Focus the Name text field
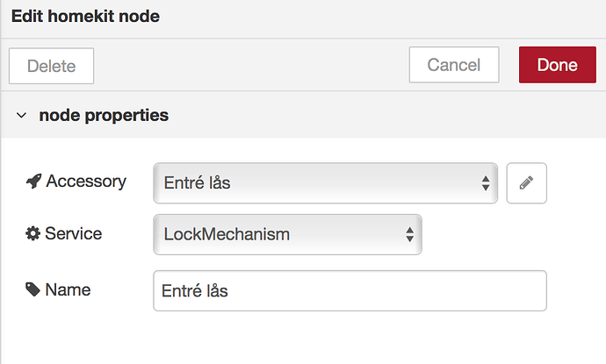Viewport: 606px width, 364px height. 350,290
